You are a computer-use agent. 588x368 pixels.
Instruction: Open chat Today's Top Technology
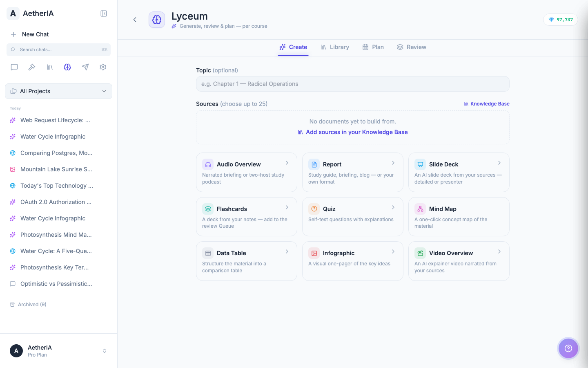[x=58, y=186]
